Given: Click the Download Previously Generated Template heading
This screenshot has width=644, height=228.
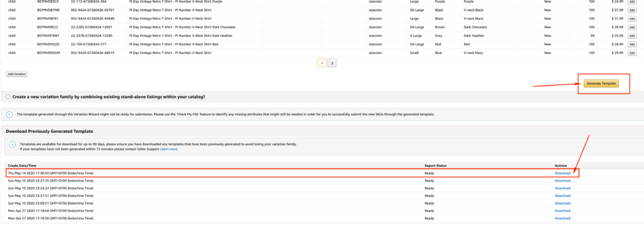Looking at the screenshot, I should tap(50, 131).
